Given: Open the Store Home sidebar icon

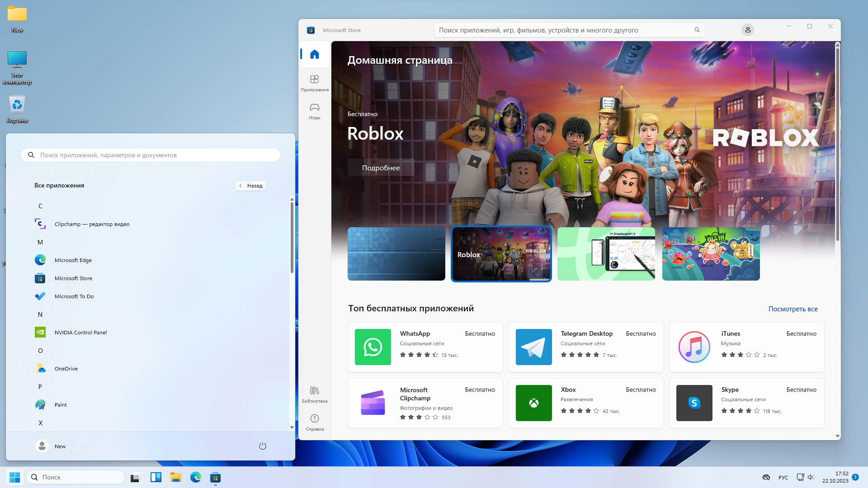Looking at the screenshot, I should click(x=315, y=55).
